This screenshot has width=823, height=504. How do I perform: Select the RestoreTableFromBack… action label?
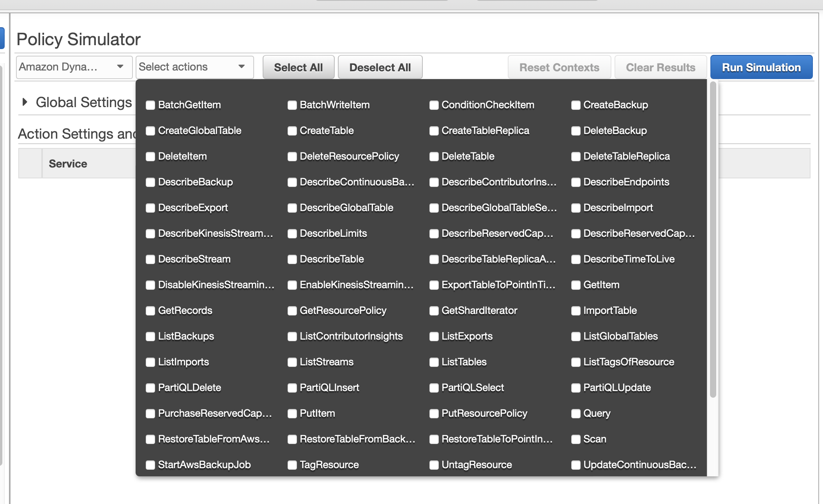coord(357,439)
